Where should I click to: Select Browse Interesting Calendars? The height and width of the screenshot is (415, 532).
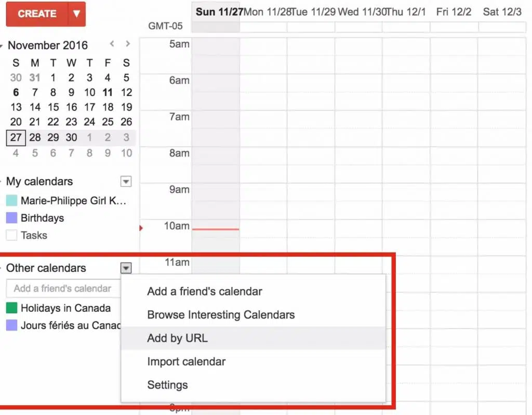pyautogui.click(x=253, y=315)
